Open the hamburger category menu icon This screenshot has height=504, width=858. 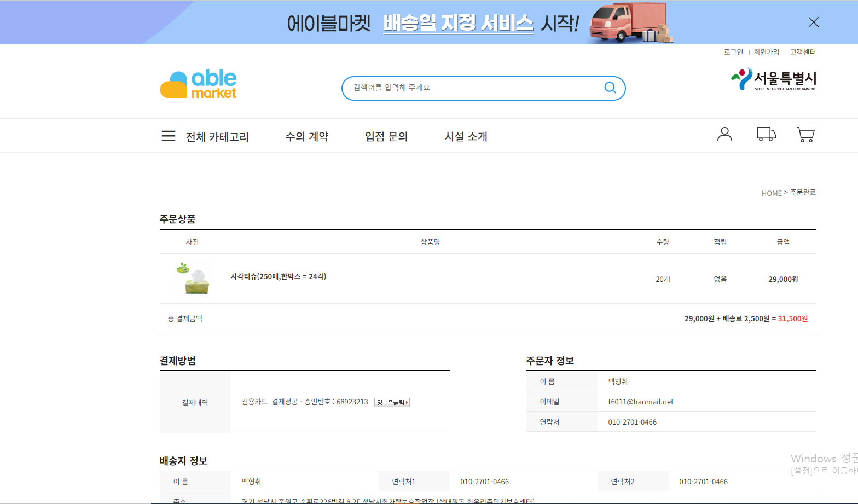[x=169, y=136]
